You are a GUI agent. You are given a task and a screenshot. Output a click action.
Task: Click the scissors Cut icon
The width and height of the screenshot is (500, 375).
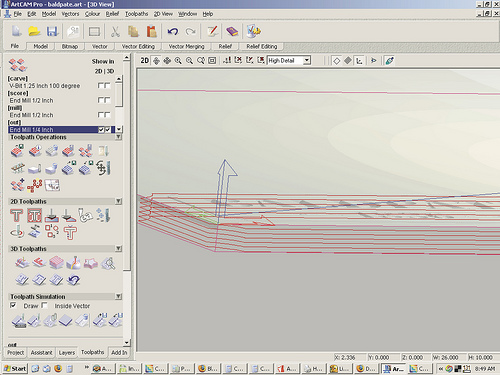click(x=115, y=31)
